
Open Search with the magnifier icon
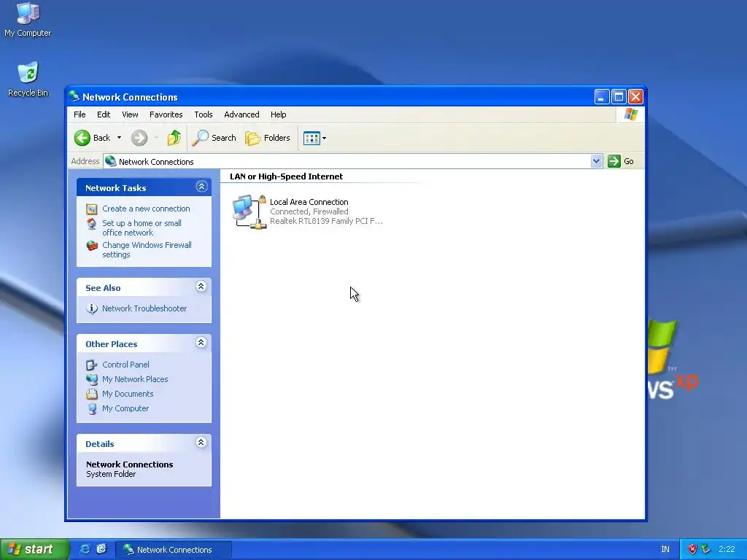click(200, 138)
